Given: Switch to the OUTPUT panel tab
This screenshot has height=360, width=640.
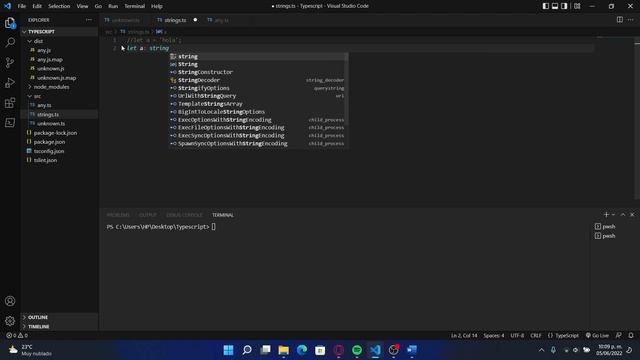Looking at the screenshot, I should [x=148, y=215].
